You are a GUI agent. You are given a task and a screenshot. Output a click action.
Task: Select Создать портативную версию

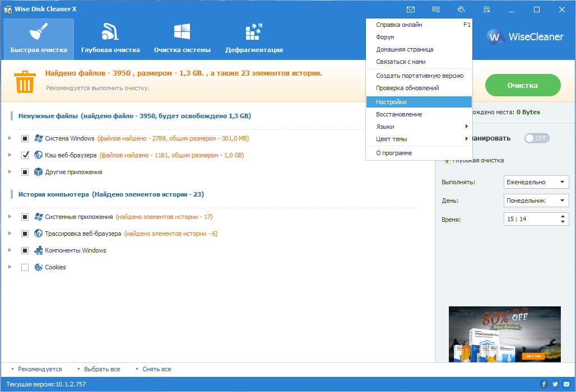coord(419,76)
